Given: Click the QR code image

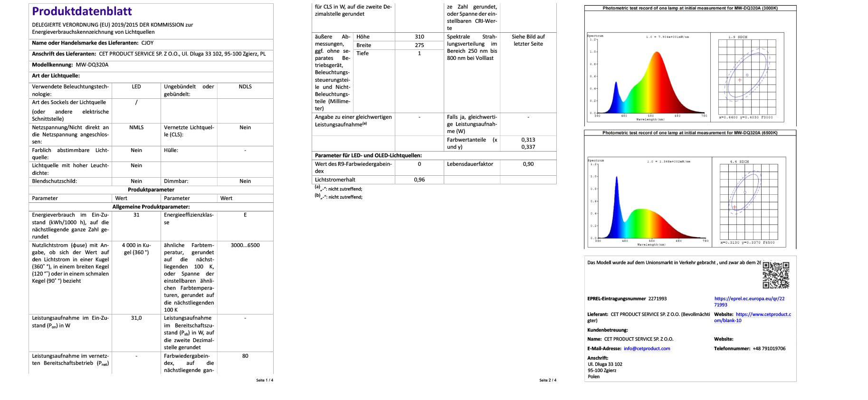Looking at the screenshot, I should point(776,275).
